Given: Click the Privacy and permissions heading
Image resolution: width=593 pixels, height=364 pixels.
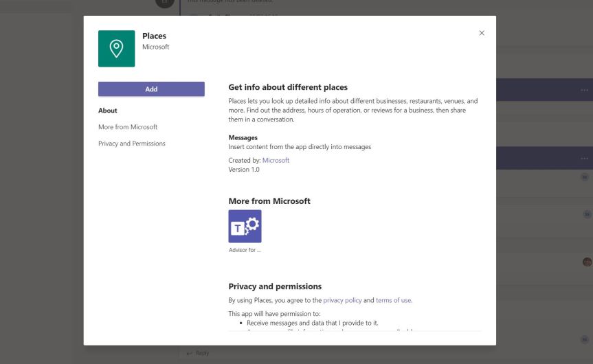Looking at the screenshot, I should click(x=275, y=286).
